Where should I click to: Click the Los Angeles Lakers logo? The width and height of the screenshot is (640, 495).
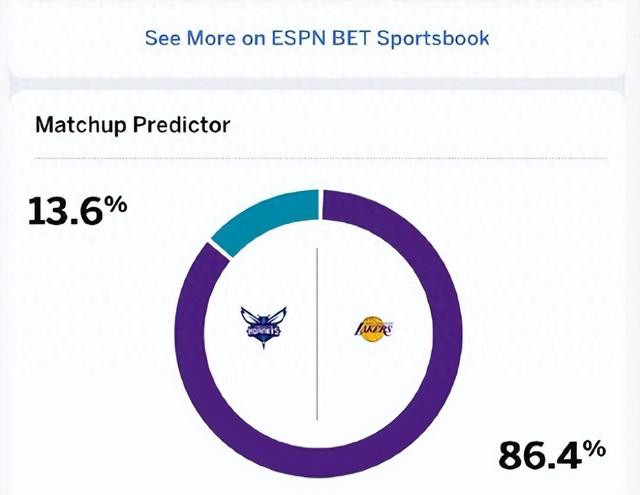[373, 329]
